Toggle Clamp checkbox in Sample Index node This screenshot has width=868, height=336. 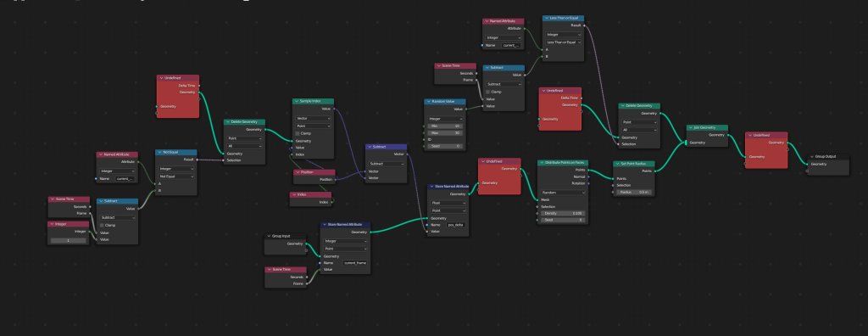tap(298, 133)
